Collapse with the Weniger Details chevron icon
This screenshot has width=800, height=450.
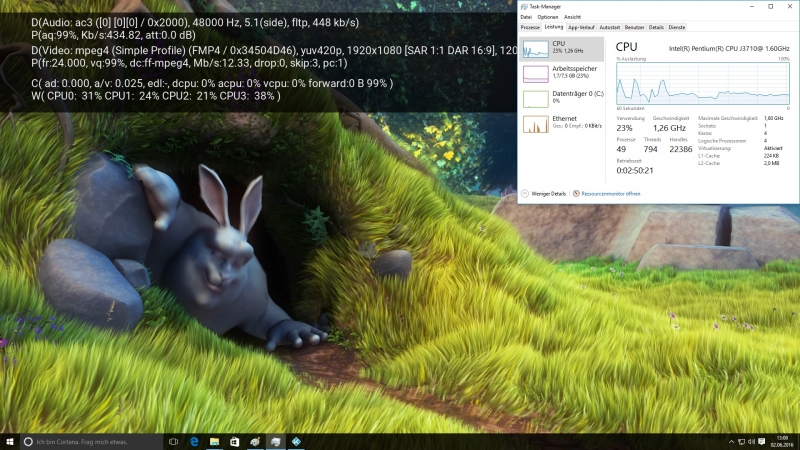click(525, 194)
